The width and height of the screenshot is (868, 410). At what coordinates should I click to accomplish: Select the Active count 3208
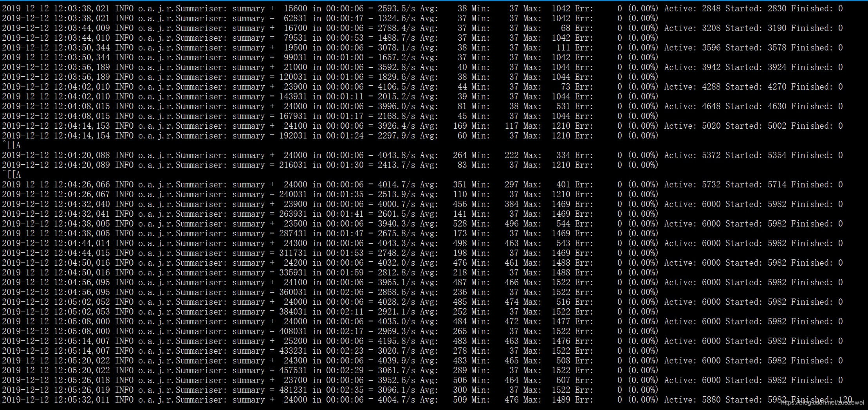click(711, 28)
